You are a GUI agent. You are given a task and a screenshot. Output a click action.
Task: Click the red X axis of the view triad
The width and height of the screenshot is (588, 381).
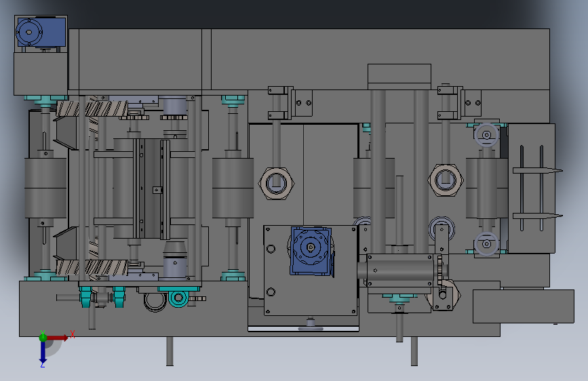click(x=58, y=338)
